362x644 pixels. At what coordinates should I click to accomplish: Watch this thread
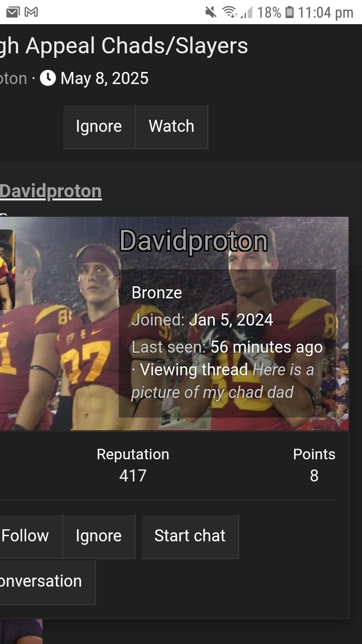[171, 126]
